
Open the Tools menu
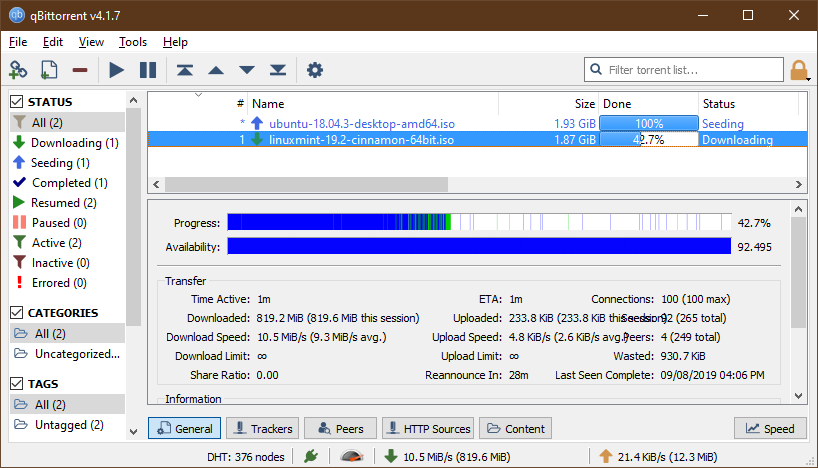point(132,42)
